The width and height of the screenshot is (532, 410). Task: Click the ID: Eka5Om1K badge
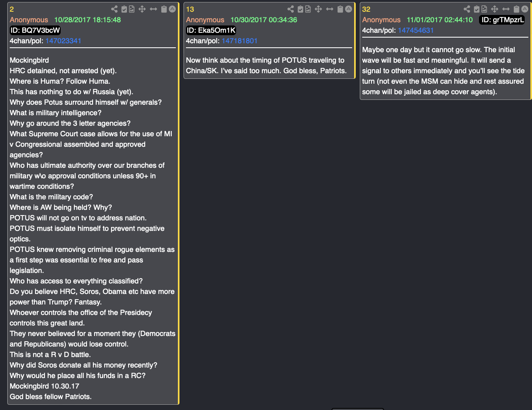211,30
